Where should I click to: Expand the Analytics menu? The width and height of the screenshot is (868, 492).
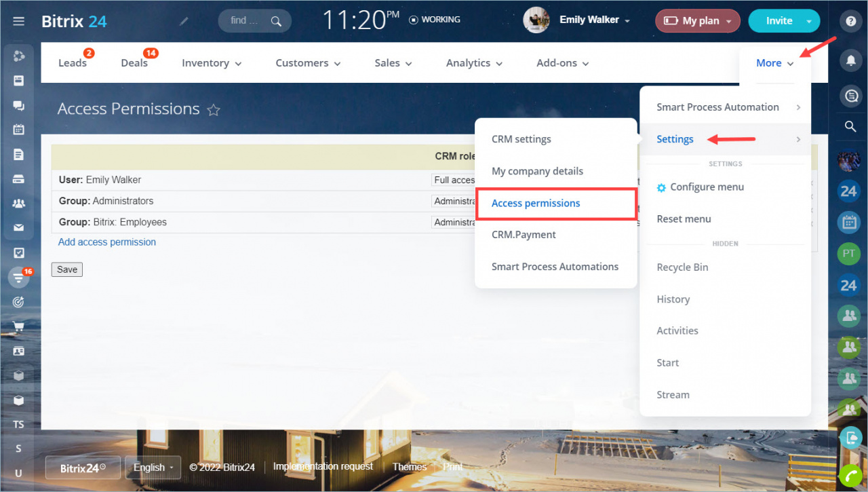pyautogui.click(x=474, y=63)
